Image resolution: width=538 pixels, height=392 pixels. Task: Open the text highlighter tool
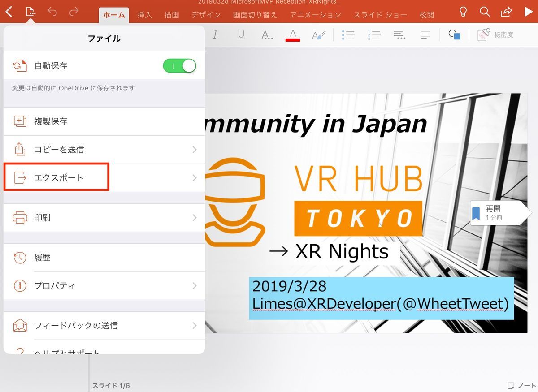tap(319, 34)
